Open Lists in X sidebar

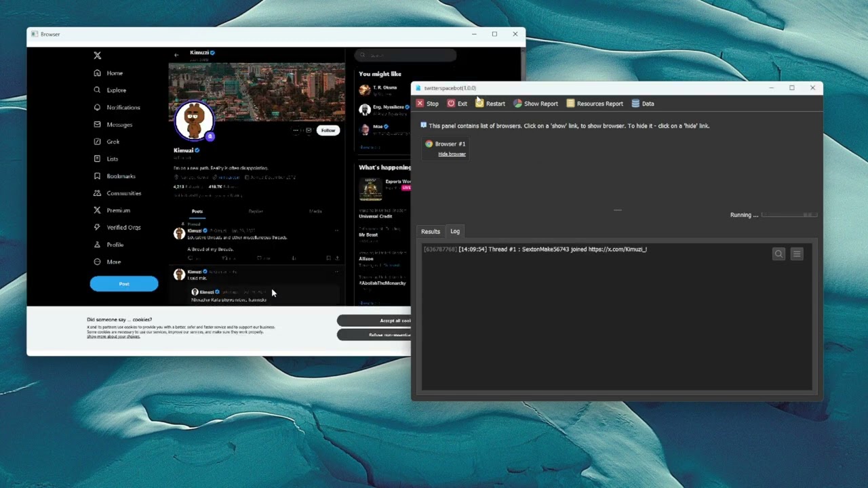click(106, 159)
